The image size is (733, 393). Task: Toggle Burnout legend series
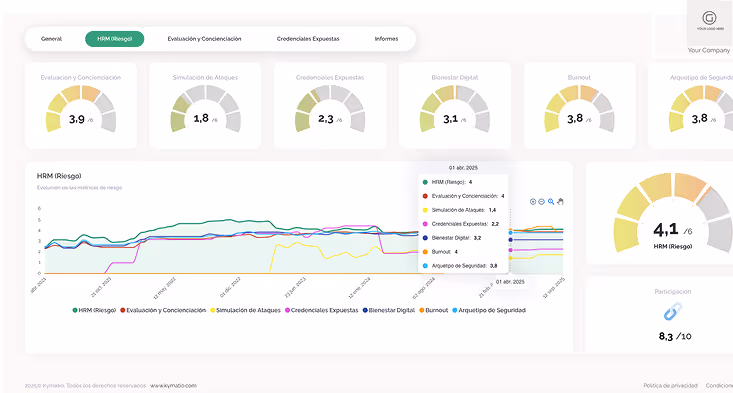tap(434, 310)
